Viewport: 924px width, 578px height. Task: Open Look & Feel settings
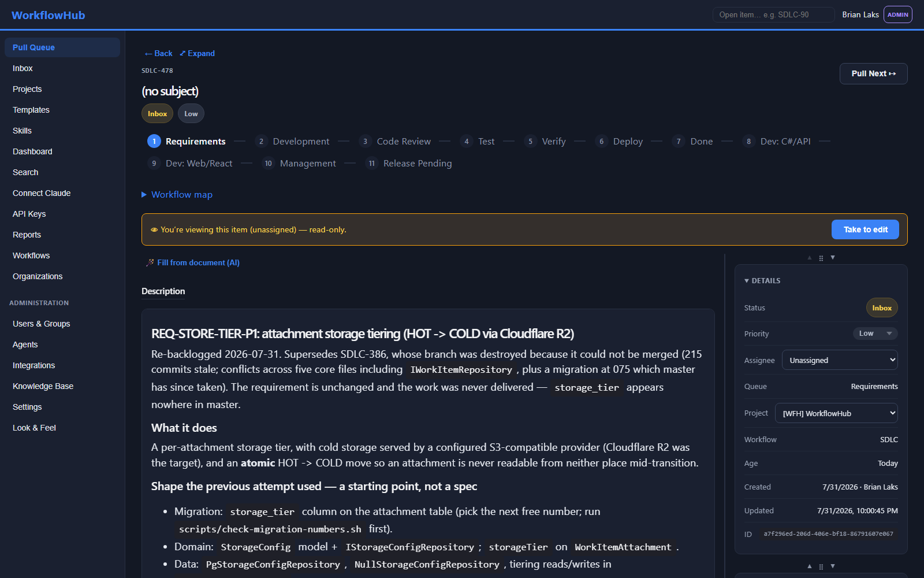click(62, 428)
